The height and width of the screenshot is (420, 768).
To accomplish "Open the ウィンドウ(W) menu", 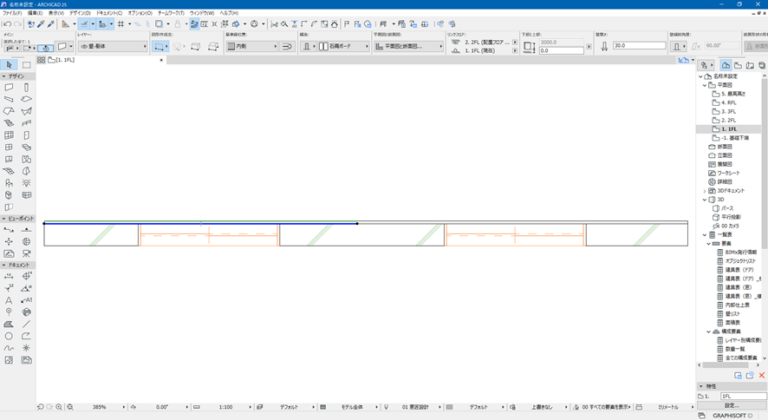I will pyautogui.click(x=202, y=13).
